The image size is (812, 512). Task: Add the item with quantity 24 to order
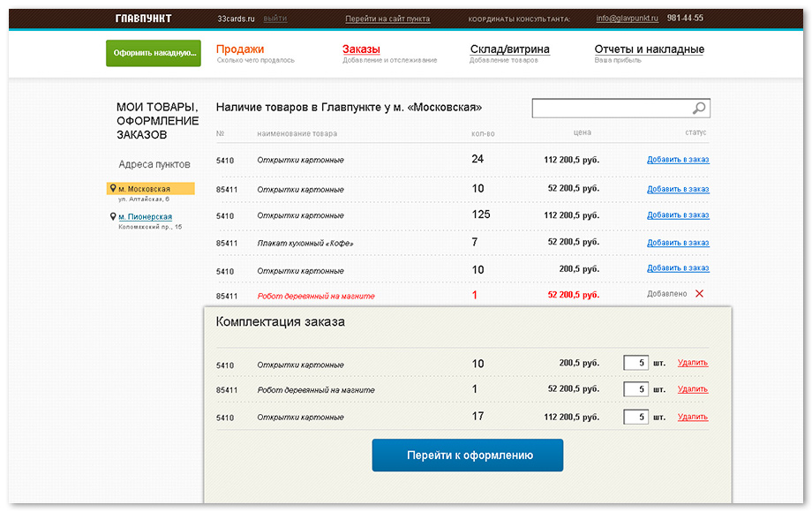pos(678,160)
